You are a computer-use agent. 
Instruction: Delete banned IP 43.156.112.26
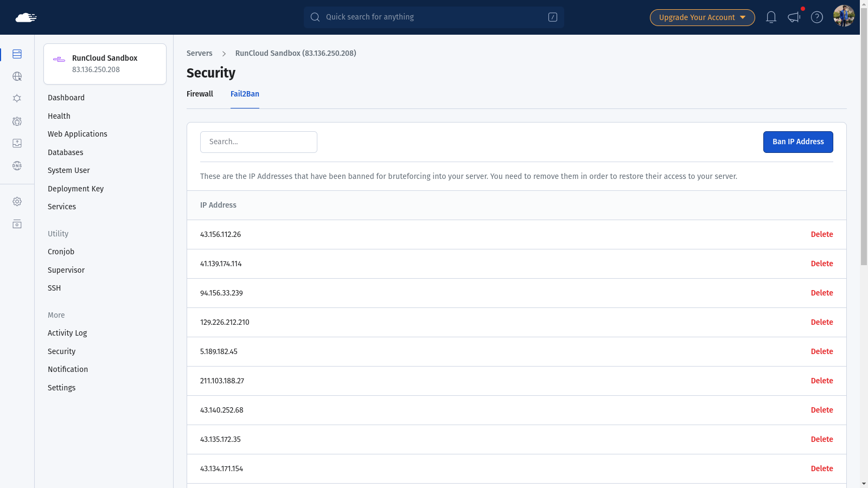point(822,234)
